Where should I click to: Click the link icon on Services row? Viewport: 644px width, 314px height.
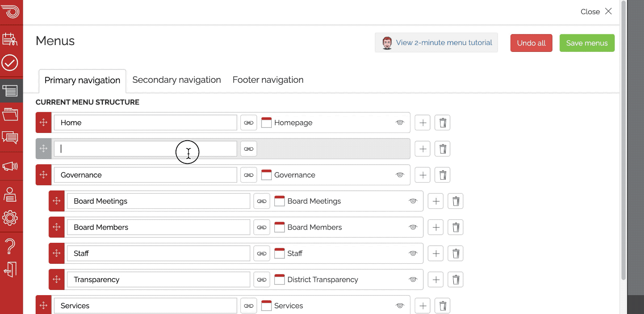point(249,306)
